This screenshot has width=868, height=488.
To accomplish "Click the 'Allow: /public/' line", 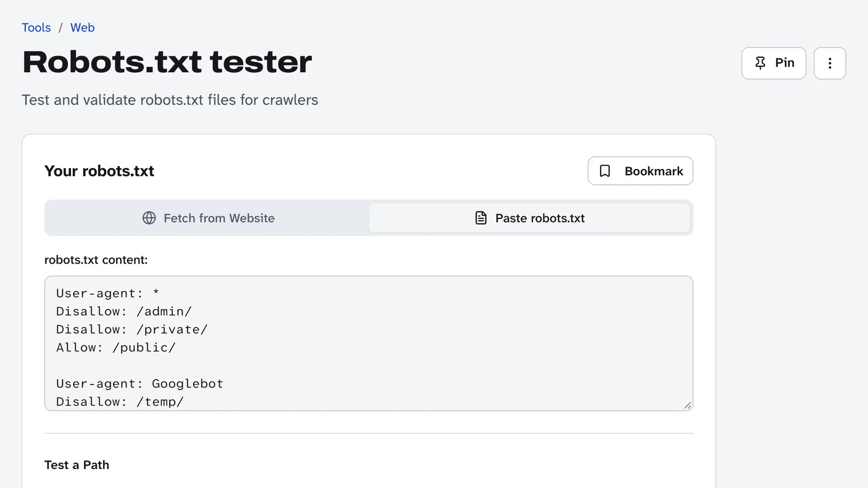I will [x=116, y=348].
